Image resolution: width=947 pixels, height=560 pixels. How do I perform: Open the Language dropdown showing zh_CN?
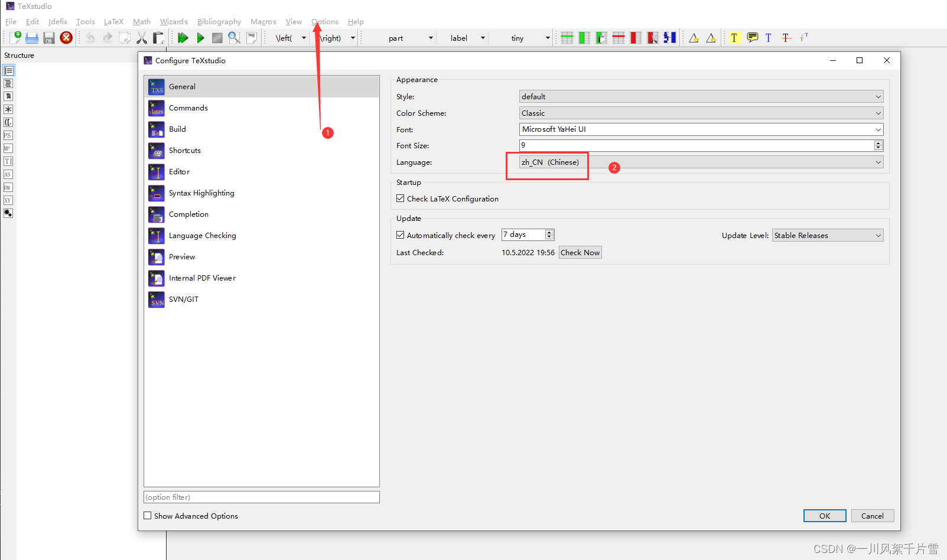[x=701, y=162]
